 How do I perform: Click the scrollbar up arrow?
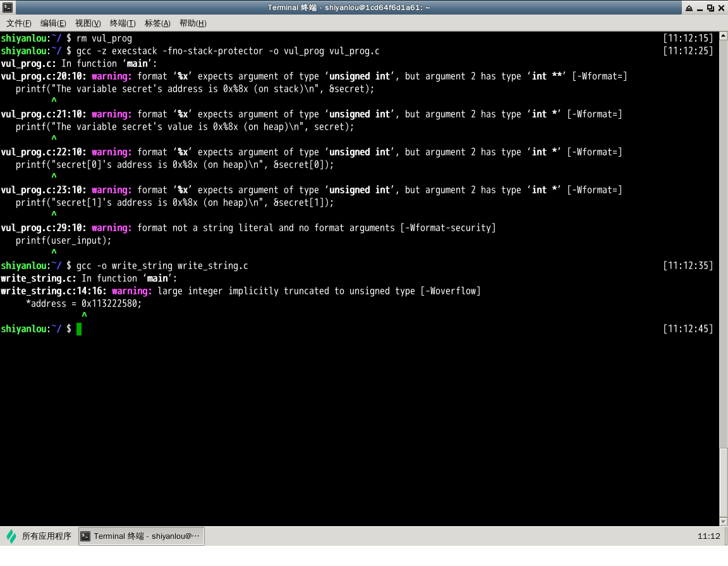(x=723, y=36)
